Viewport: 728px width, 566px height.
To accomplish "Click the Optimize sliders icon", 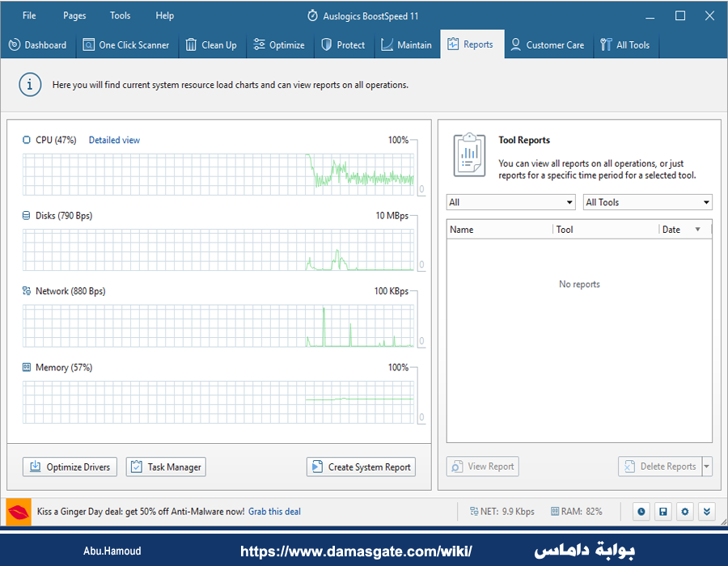I will pos(259,44).
